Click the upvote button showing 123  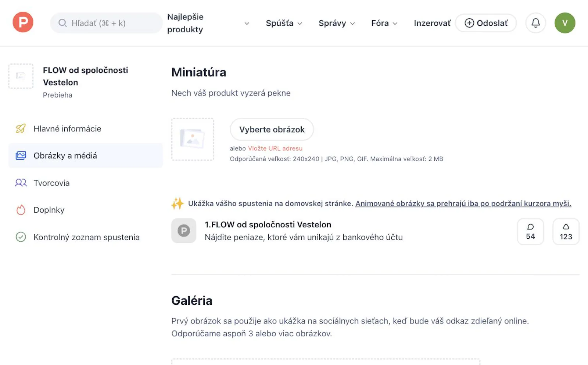tap(566, 231)
